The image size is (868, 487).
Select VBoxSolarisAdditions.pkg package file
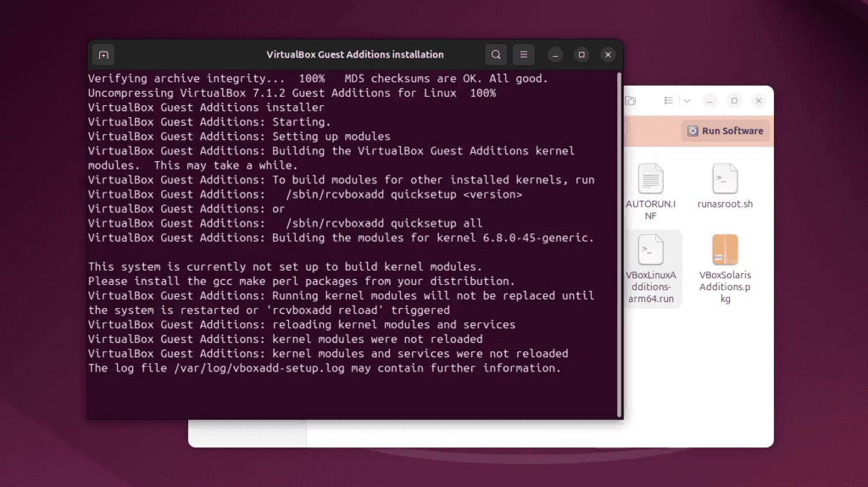click(x=725, y=249)
